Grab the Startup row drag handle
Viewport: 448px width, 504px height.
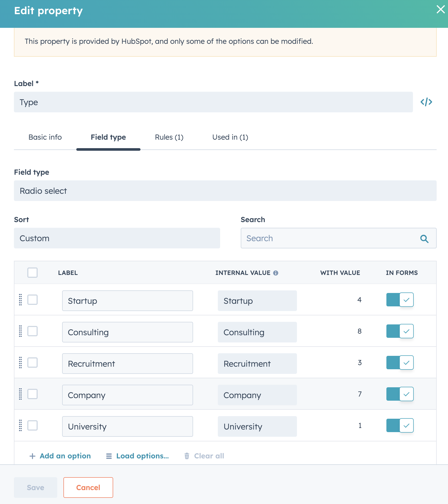20,300
